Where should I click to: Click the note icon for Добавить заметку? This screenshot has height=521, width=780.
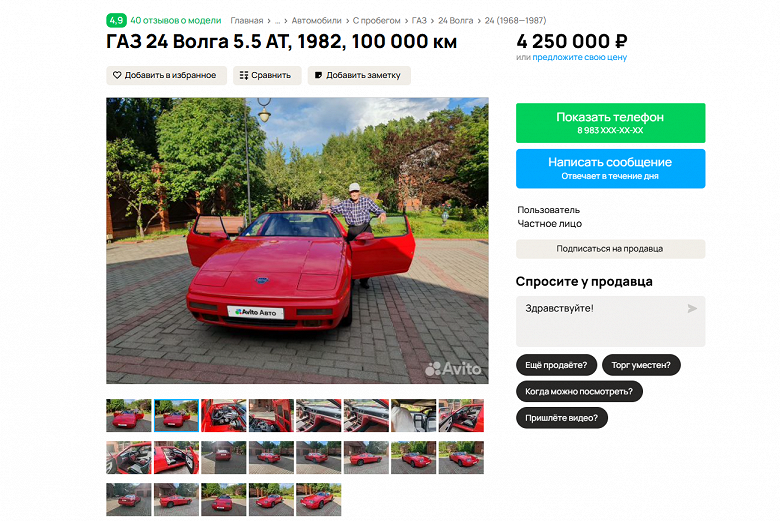(318, 75)
